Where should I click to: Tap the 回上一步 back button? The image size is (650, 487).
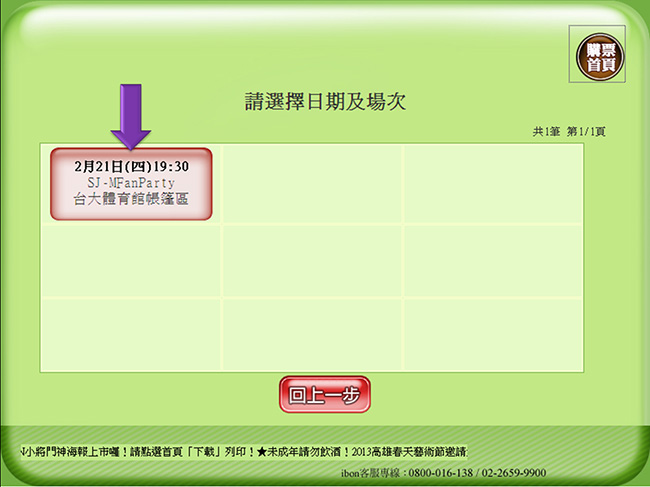(x=325, y=395)
